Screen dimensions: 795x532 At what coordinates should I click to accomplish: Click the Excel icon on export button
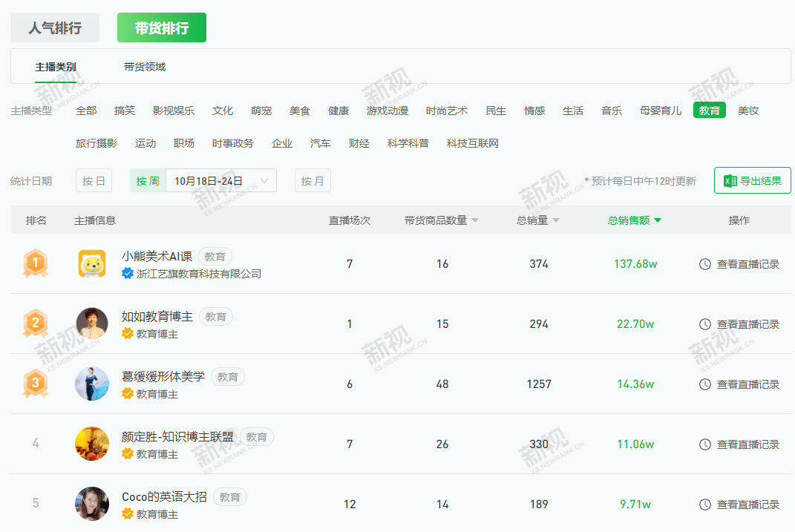(730, 180)
